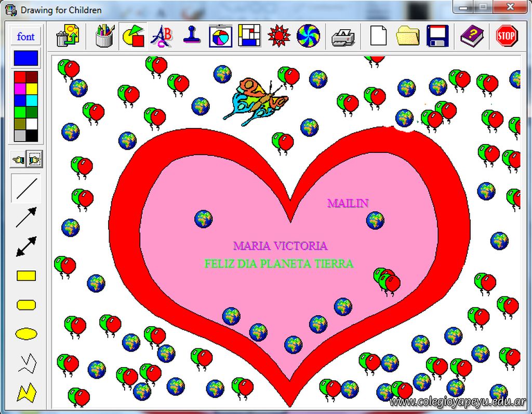Click the red STOP sign button
The width and height of the screenshot is (532, 414).
tap(506, 36)
